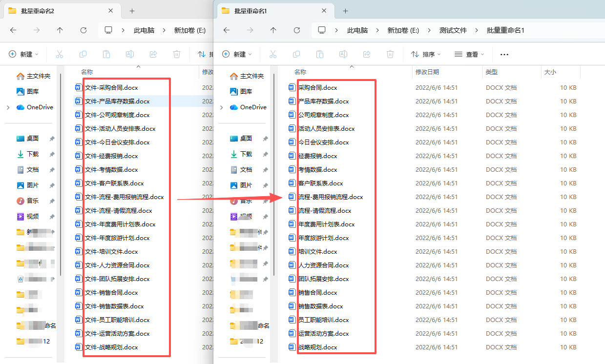Open 图片 in 批量重命名2 sidebar
The image size is (605, 364).
tap(28, 185)
